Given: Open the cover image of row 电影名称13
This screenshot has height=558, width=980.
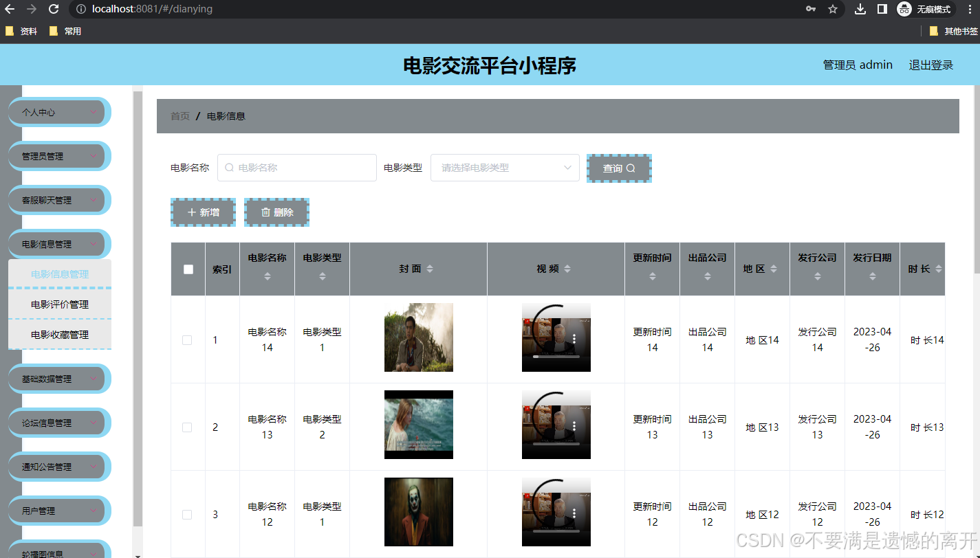Looking at the screenshot, I should pyautogui.click(x=419, y=425).
